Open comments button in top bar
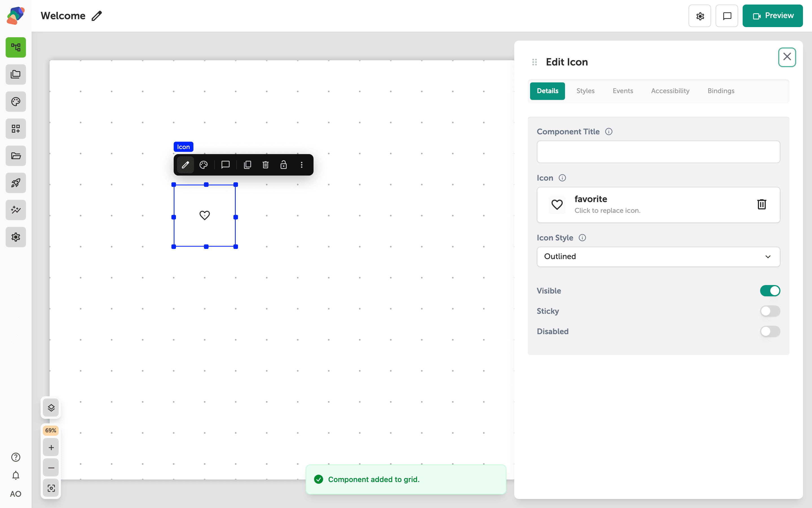The height and width of the screenshot is (508, 812). click(727, 16)
